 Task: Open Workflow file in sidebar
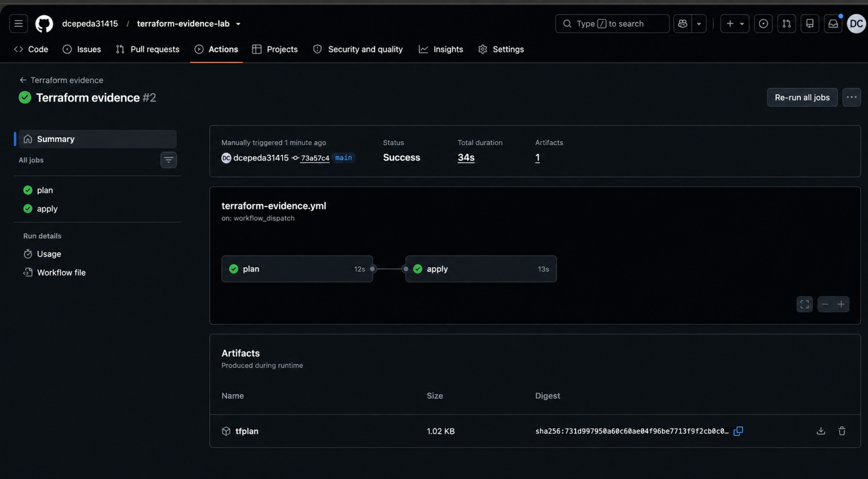[98, 273]
